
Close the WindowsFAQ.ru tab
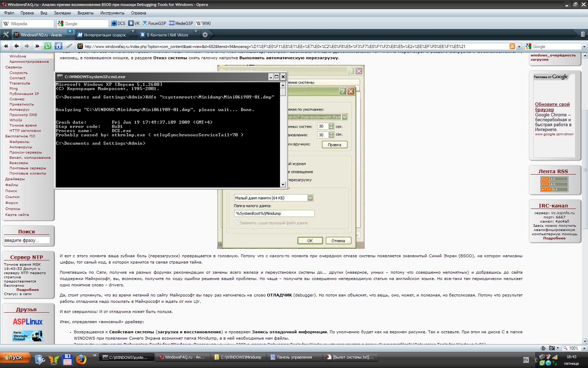coord(70,32)
